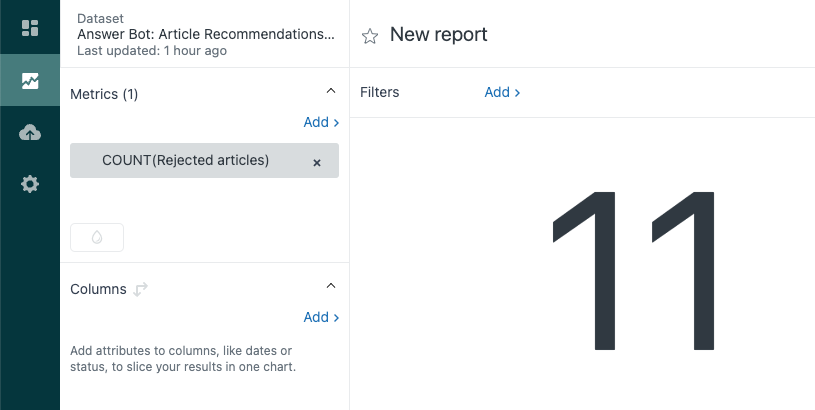Select the large 11 result value

click(x=634, y=271)
